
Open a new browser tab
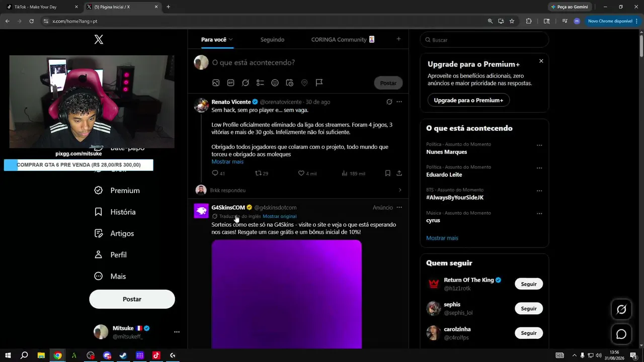click(168, 7)
